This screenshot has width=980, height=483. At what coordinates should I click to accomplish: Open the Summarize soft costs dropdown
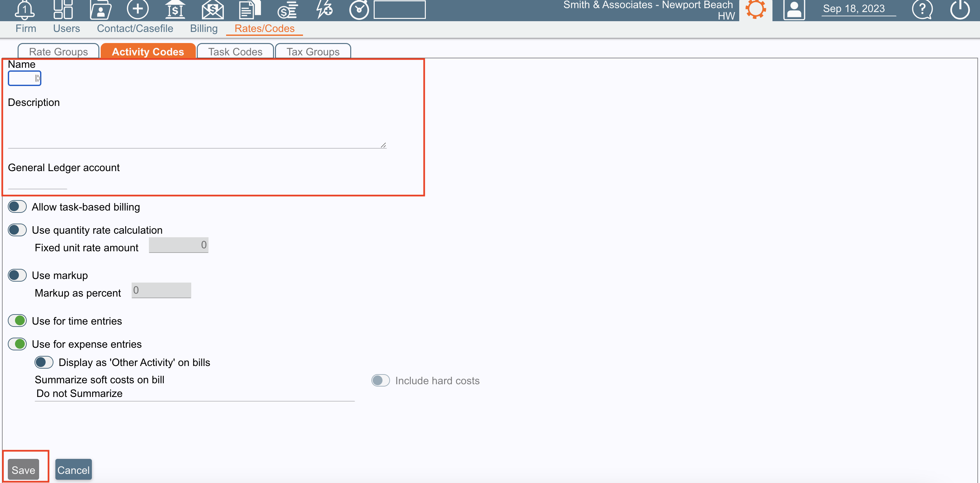[x=195, y=394]
